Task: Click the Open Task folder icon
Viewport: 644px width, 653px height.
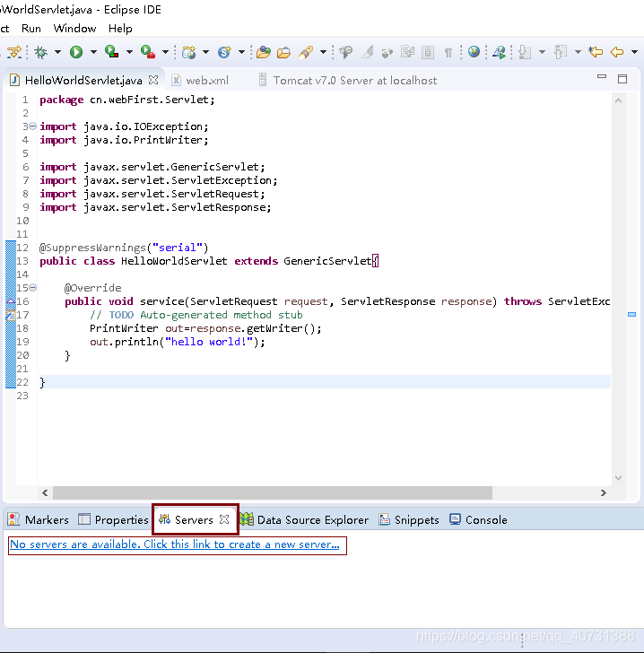Action: [283, 52]
